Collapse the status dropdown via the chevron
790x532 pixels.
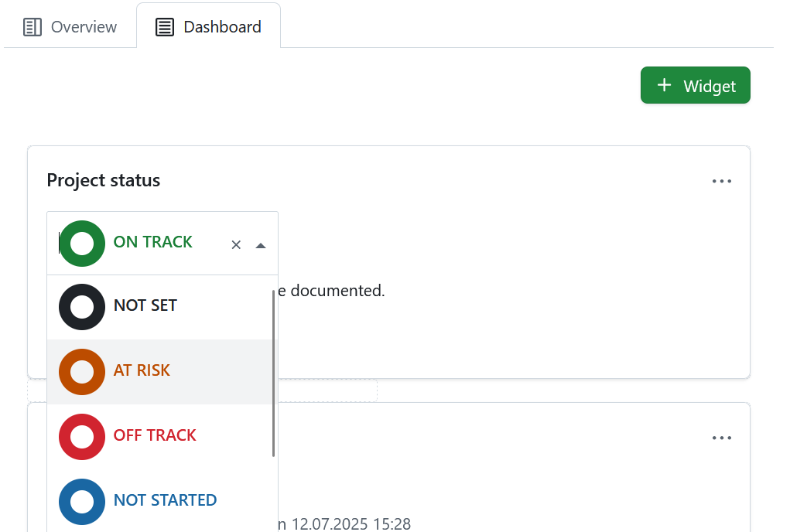pyautogui.click(x=261, y=244)
